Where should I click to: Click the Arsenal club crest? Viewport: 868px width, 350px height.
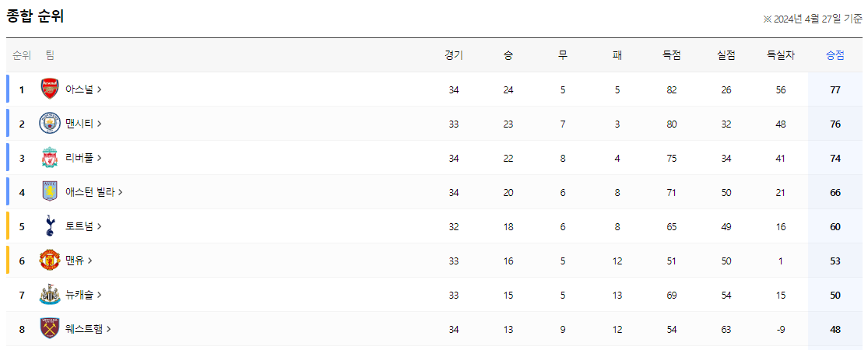coord(49,89)
